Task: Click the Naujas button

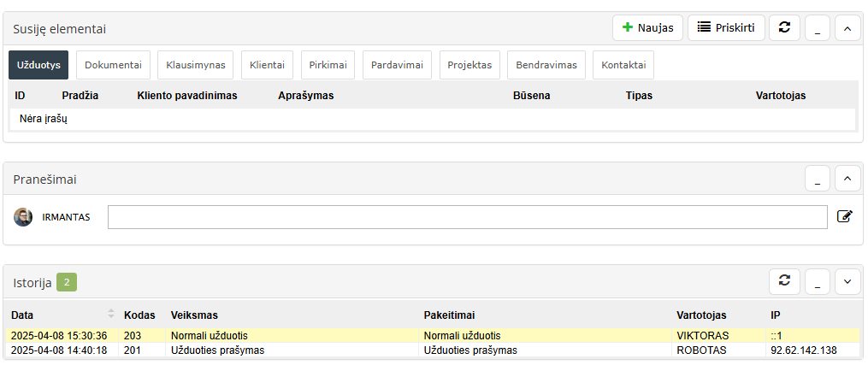Action: [647, 28]
